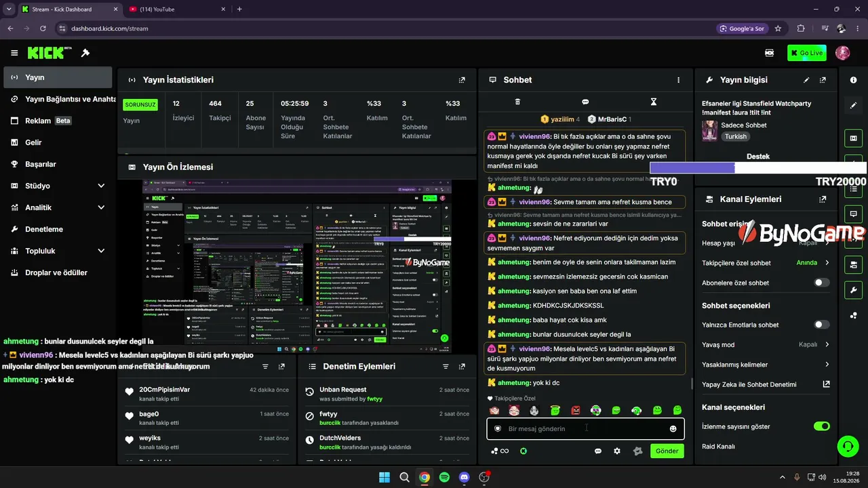
Task: Open chat settings gear below message box
Action: pyautogui.click(x=617, y=451)
